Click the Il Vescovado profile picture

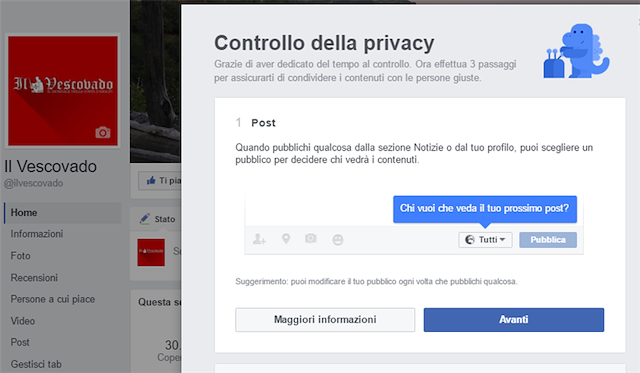point(63,91)
